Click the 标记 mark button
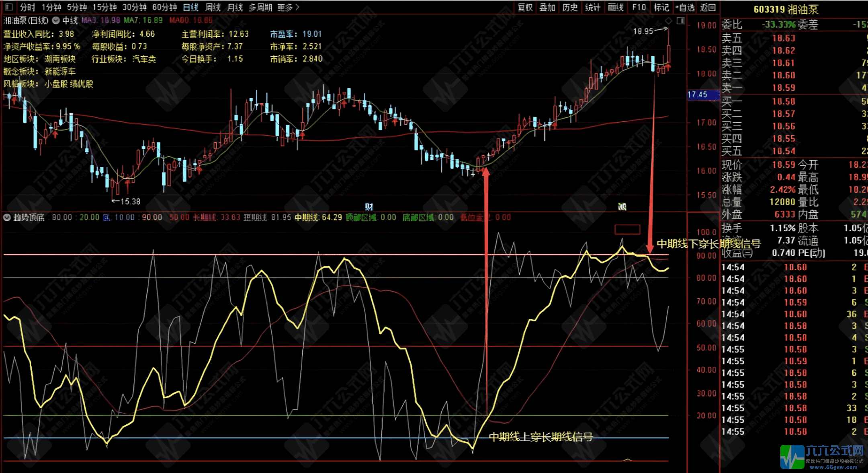Screen dimensions: 868x473 point(661,7)
